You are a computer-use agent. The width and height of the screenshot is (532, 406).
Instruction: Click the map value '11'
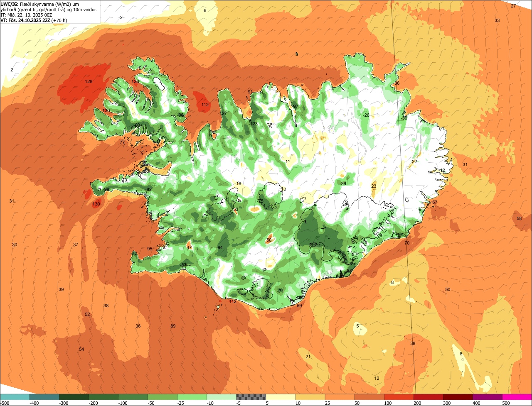(288, 161)
